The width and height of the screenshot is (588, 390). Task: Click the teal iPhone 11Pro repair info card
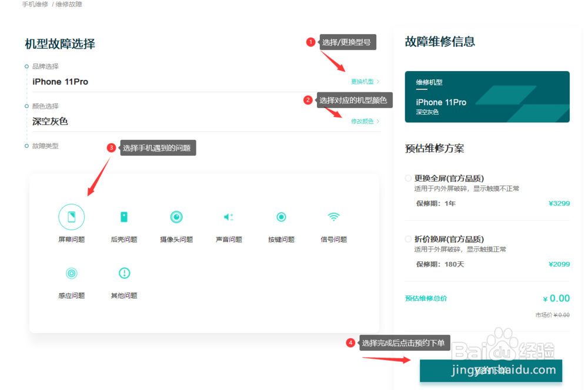[x=487, y=97]
